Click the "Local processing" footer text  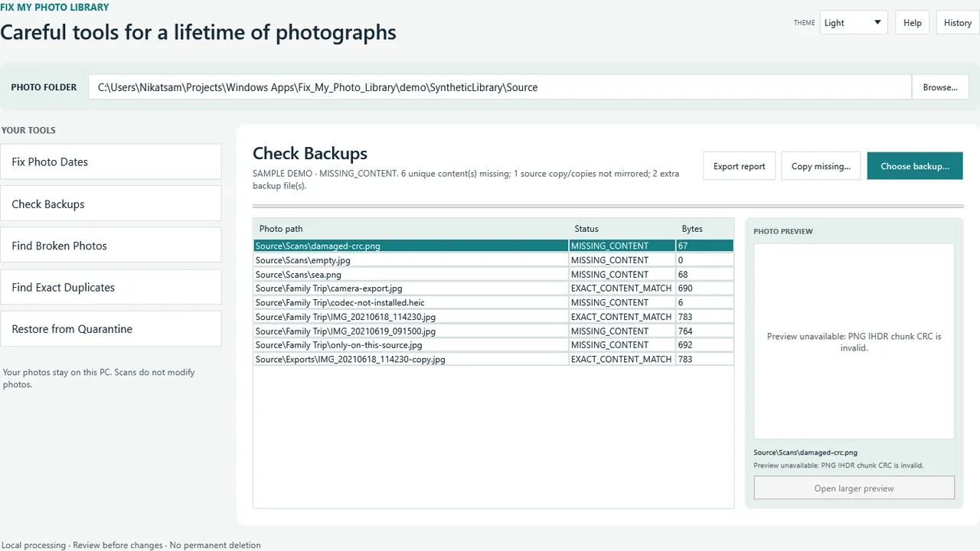[x=33, y=546]
